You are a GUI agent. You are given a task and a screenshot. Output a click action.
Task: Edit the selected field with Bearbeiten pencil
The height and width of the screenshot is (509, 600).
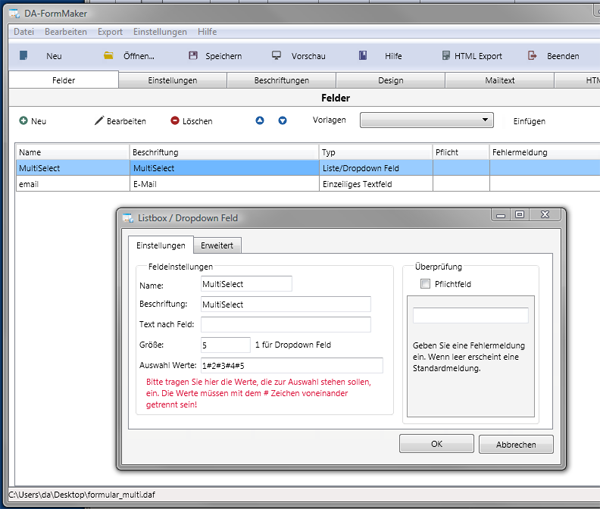pyautogui.click(x=99, y=121)
